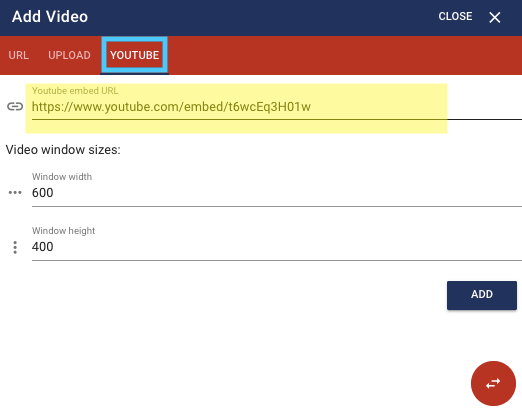The height and width of the screenshot is (412, 522).
Task: Click into the Window width field showing 600
Action: point(277,193)
